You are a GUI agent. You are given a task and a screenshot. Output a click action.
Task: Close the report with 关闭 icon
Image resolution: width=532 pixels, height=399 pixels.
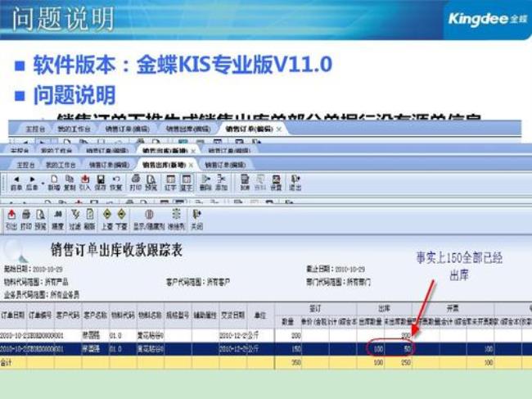[x=196, y=220]
